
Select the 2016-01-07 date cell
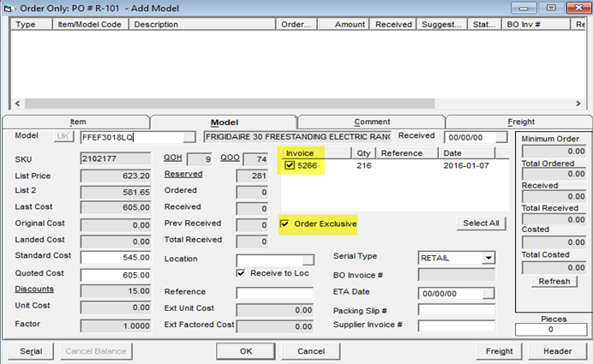[466, 165]
